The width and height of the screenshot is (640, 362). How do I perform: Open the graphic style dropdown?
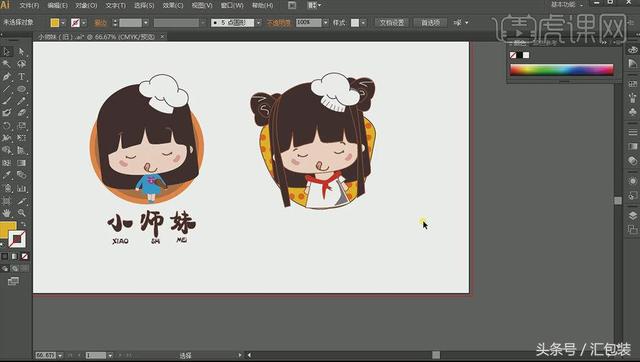tap(363, 23)
